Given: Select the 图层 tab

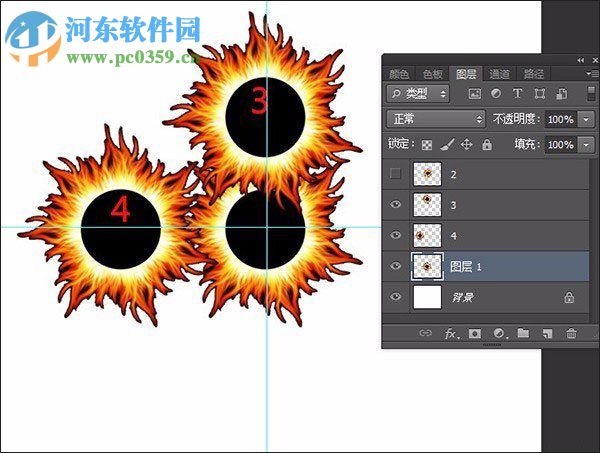Looking at the screenshot, I should [466, 73].
